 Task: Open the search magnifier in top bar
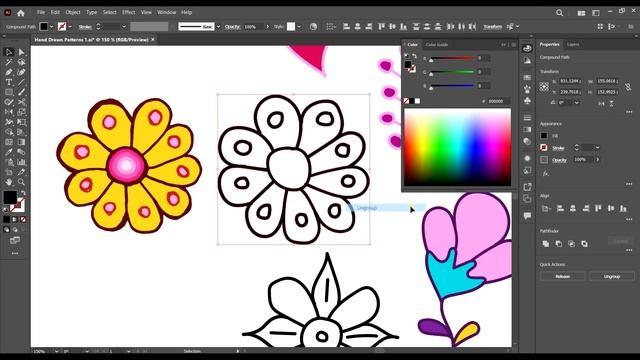(x=560, y=13)
